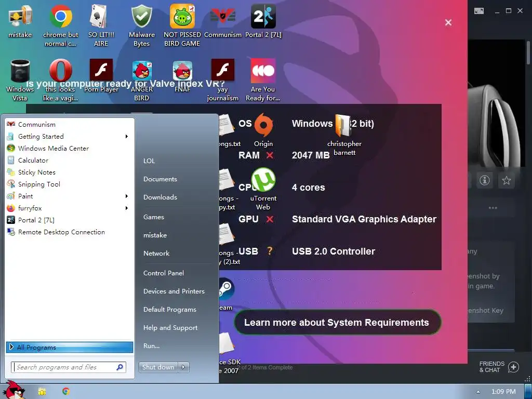Expand the furryfox jump list arrow
This screenshot has width=532, height=399.
127,208
